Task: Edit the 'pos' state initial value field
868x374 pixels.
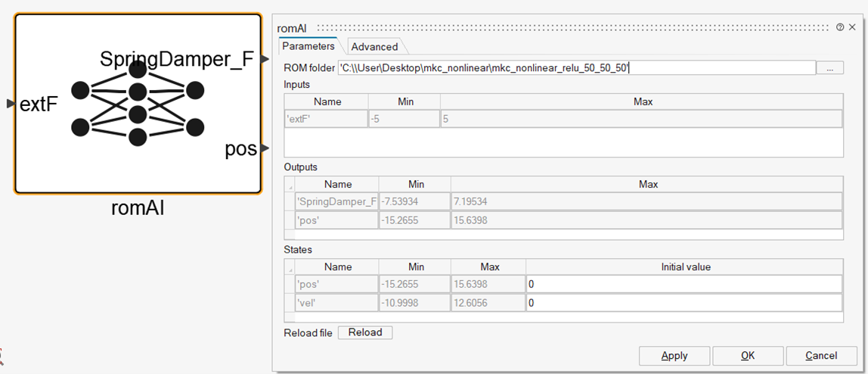Action: [684, 284]
